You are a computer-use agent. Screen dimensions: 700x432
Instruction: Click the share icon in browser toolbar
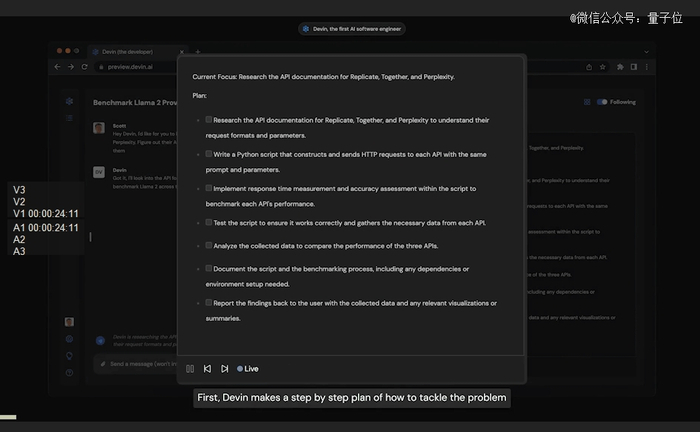(589, 67)
